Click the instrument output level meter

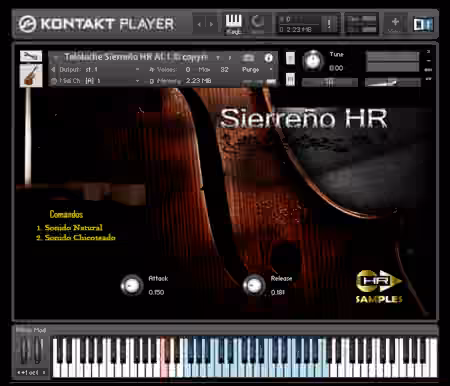393,61
